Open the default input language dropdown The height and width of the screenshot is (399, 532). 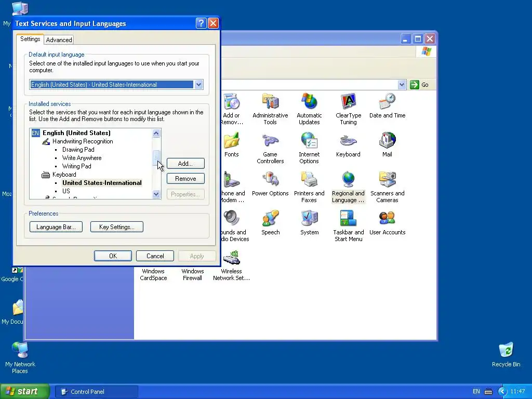click(198, 85)
